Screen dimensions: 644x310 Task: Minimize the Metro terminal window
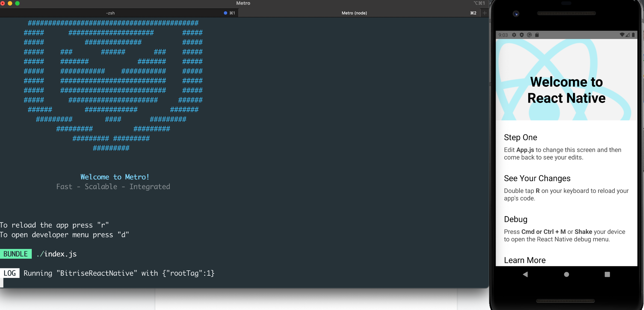tap(10, 3)
